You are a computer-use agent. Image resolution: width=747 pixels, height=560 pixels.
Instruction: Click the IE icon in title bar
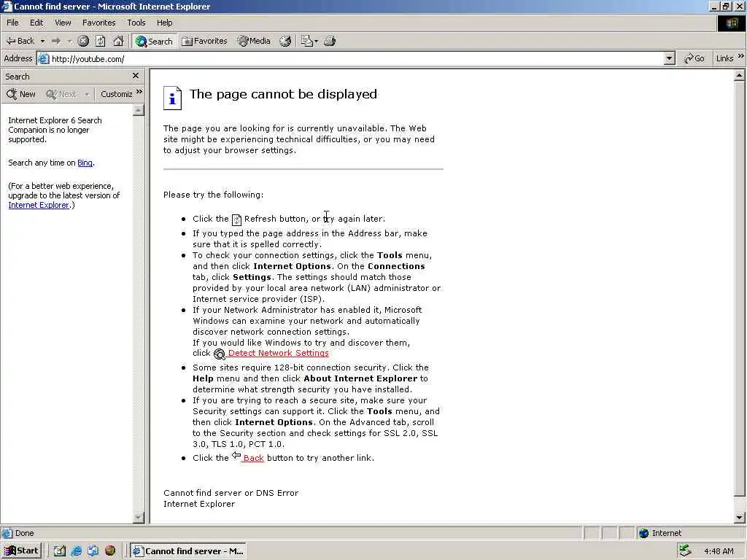coord(6,6)
